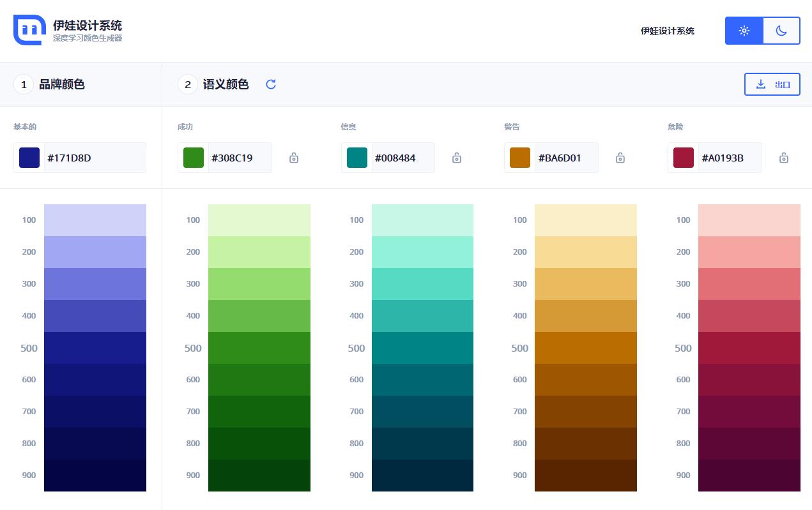The height and width of the screenshot is (510, 812).
Task: Regenerate semantic colors with refresh icon
Action: coord(271,84)
